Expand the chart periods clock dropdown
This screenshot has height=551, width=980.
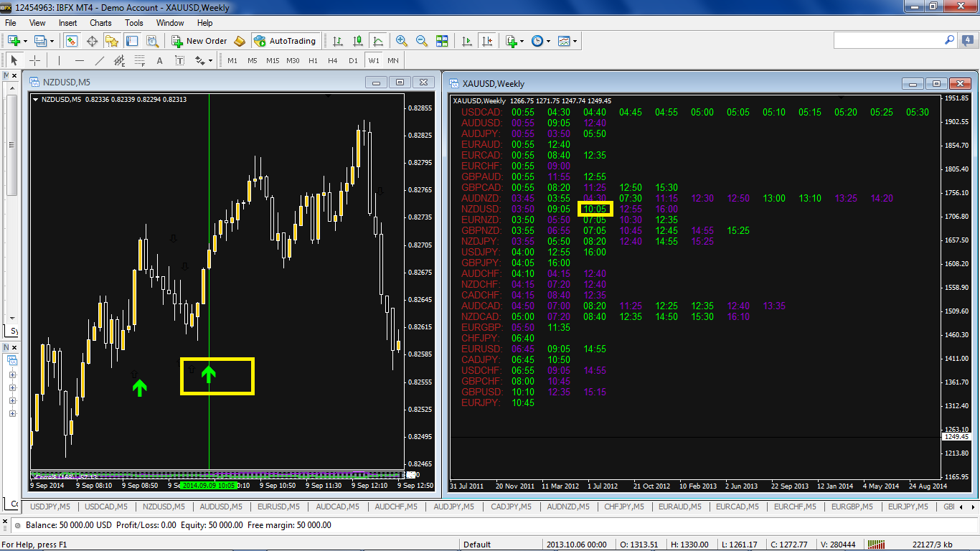point(548,42)
